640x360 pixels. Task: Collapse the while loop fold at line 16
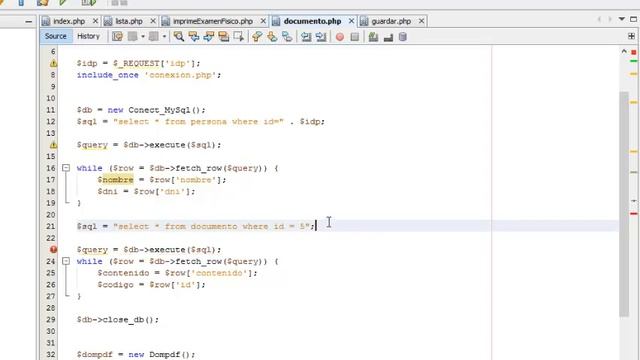[66, 168]
